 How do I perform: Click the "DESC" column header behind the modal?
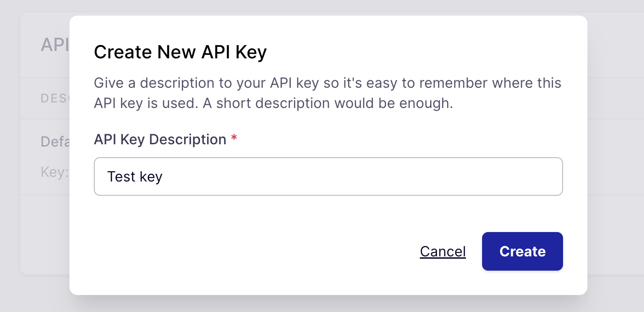pyautogui.click(x=54, y=98)
